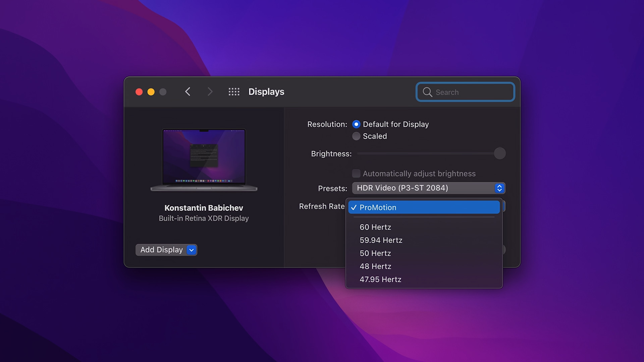The height and width of the screenshot is (362, 644).
Task: Open the Presets dropdown chevron control
Action: pyautogui.click(x=499, y=188)
